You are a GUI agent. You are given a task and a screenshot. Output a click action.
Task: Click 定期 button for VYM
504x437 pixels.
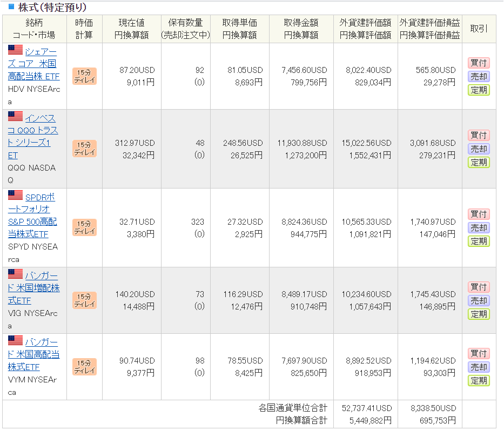(479, 380)
